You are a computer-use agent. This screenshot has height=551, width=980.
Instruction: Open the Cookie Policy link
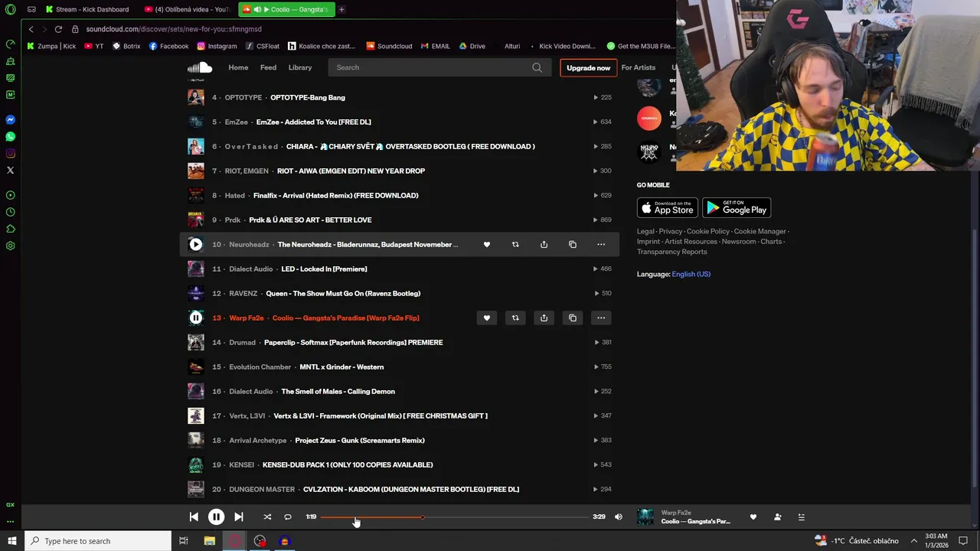708,231
